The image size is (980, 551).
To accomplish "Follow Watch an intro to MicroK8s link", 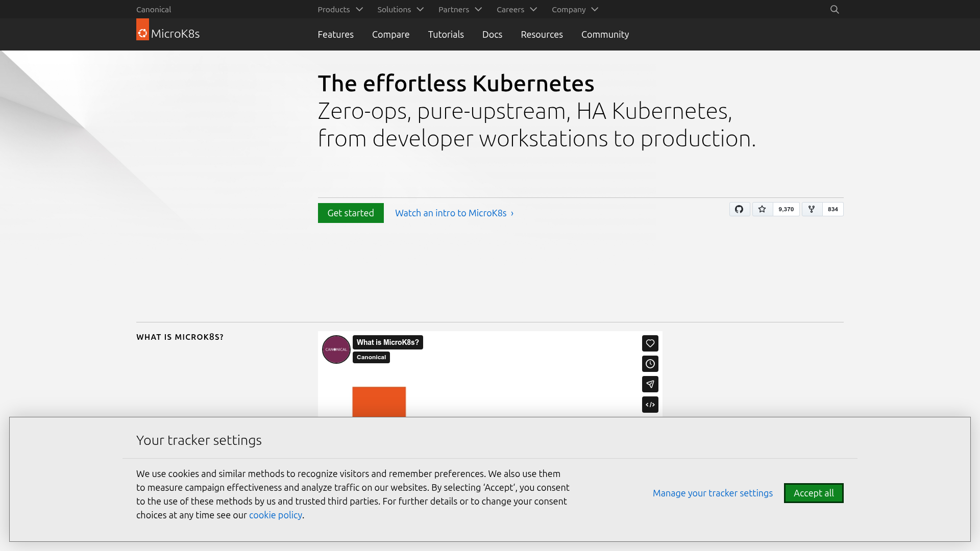I will (454, 213).
